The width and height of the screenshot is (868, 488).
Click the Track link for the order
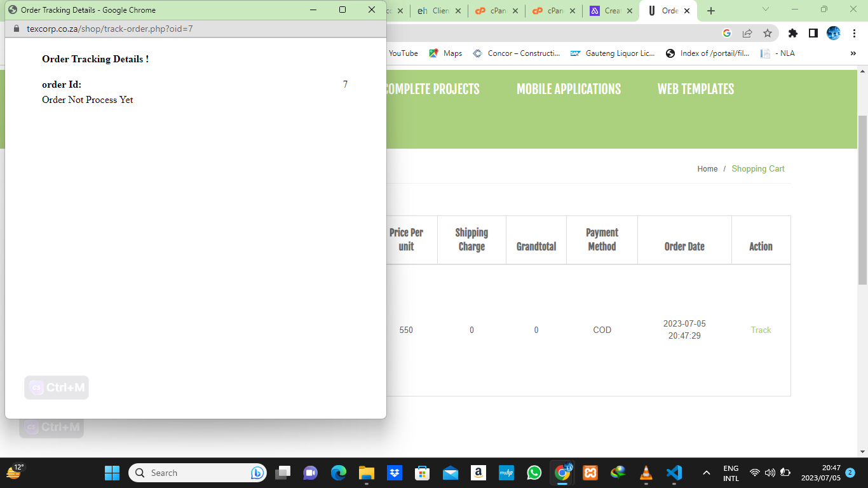761,330
